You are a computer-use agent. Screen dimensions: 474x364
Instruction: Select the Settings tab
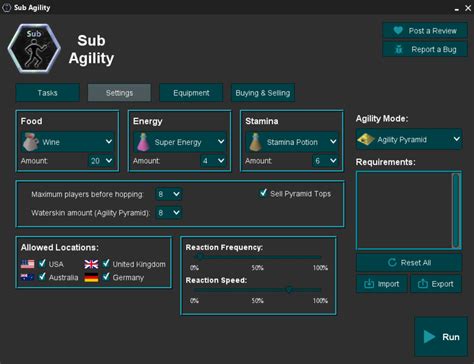pyautogui.click(x=119, y=93)
